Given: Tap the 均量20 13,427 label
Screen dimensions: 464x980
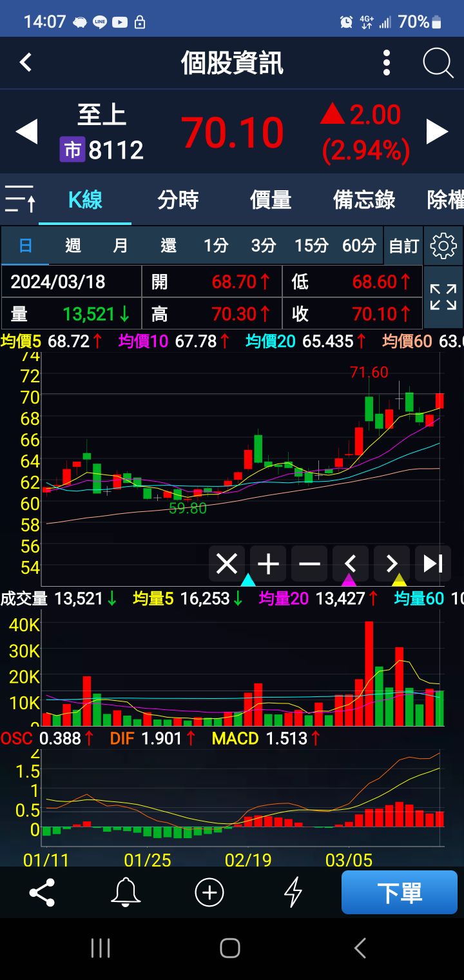Looking at the screenshot, I should tap(318, 599).
